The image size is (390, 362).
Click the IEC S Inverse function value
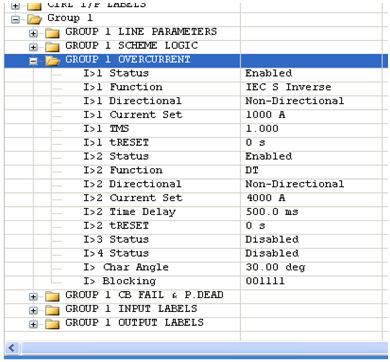pos(288,87)
